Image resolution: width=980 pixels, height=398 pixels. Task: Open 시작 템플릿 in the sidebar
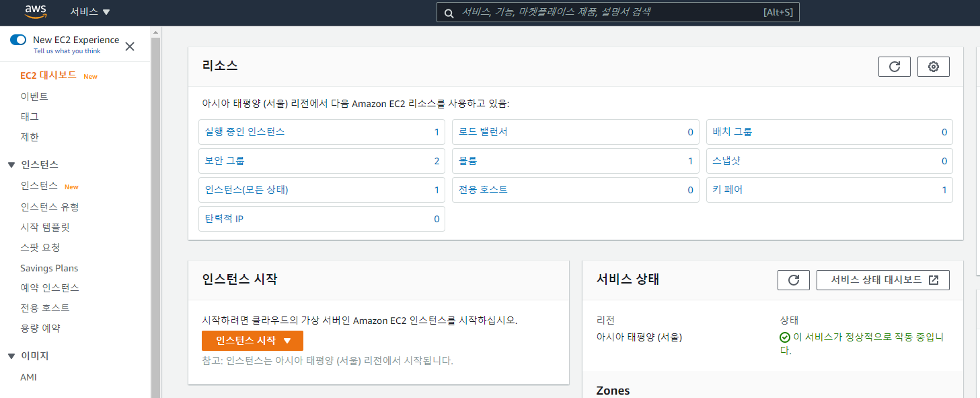(45, 227)
